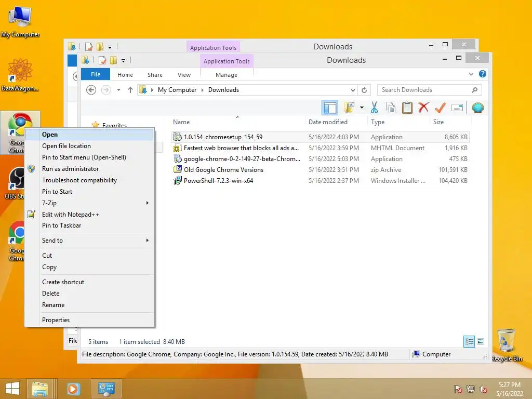The height and width of the screenshot is (399, 532).
Task: Toggle the navigation pane toolbar button
Action: 329,108
